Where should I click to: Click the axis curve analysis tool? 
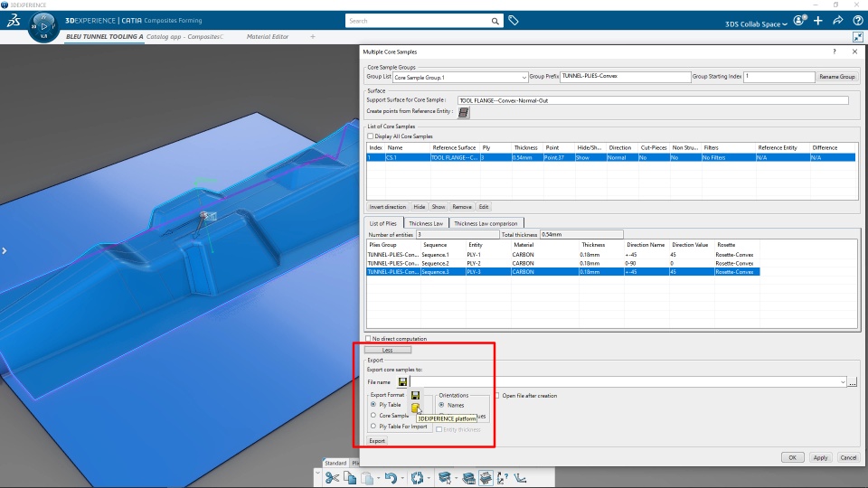[x=521, y=477]
